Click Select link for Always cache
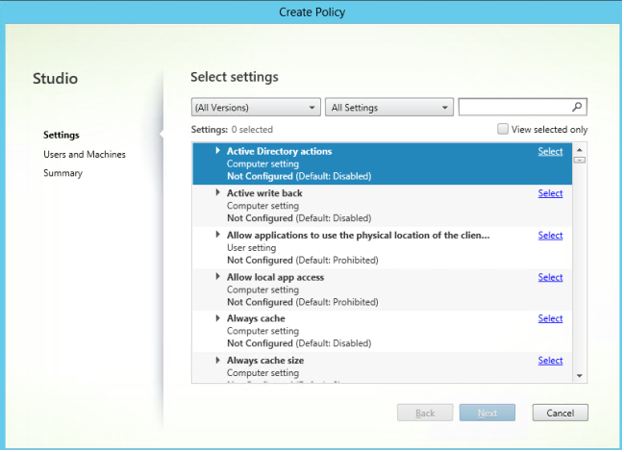 [x=550, y=318]
